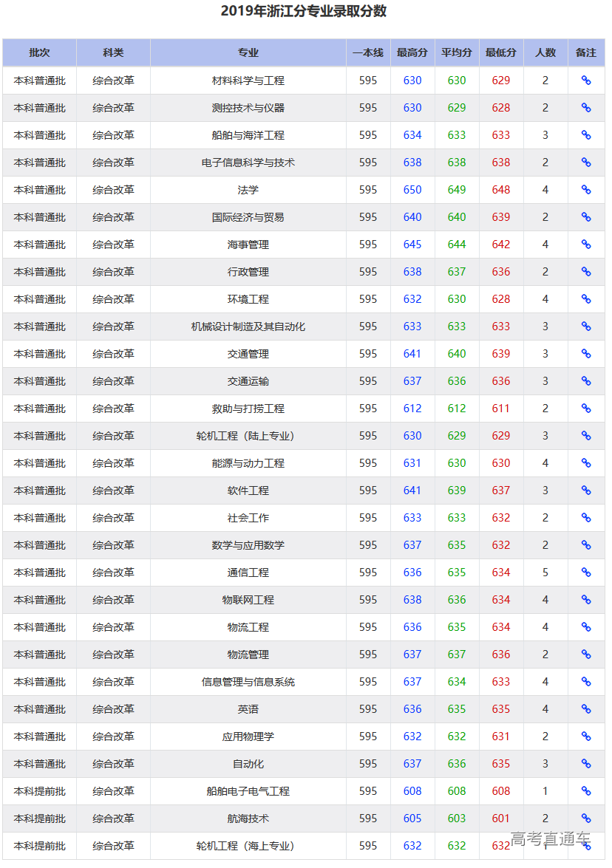Click 本科提前批 in 船舶电子电气工程 row

click(39, 791)
